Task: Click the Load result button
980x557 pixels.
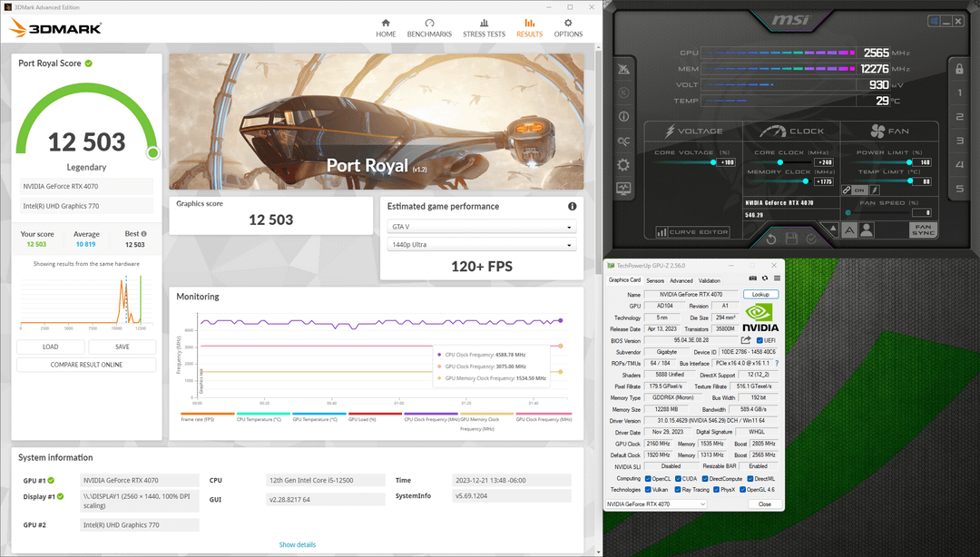Action: point(51,347)
